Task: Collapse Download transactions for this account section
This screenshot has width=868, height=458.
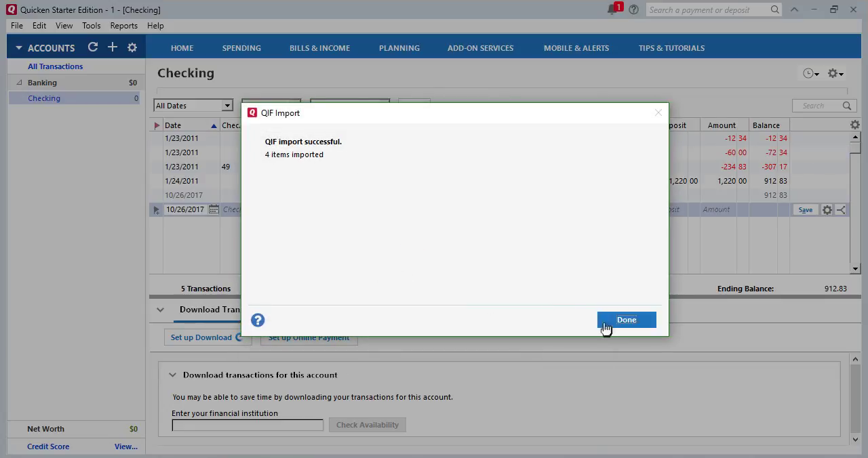Action: click(172, 375)
